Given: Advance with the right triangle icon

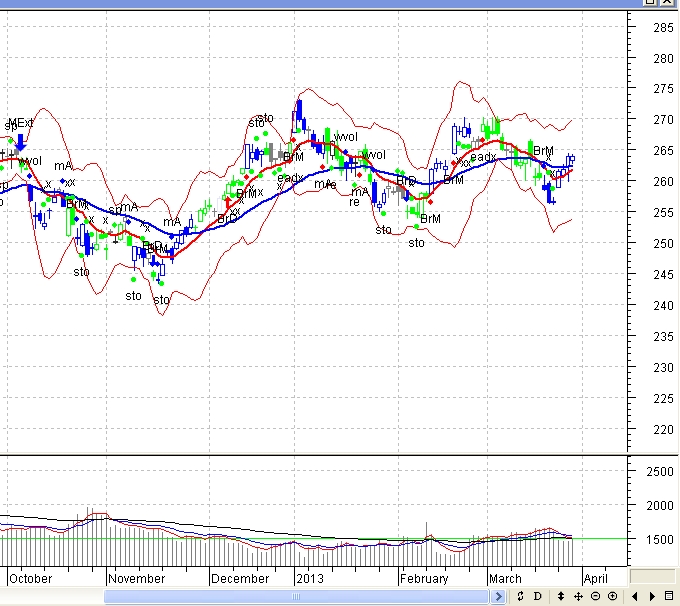Looking at the screenshot, I should [651, 597].
